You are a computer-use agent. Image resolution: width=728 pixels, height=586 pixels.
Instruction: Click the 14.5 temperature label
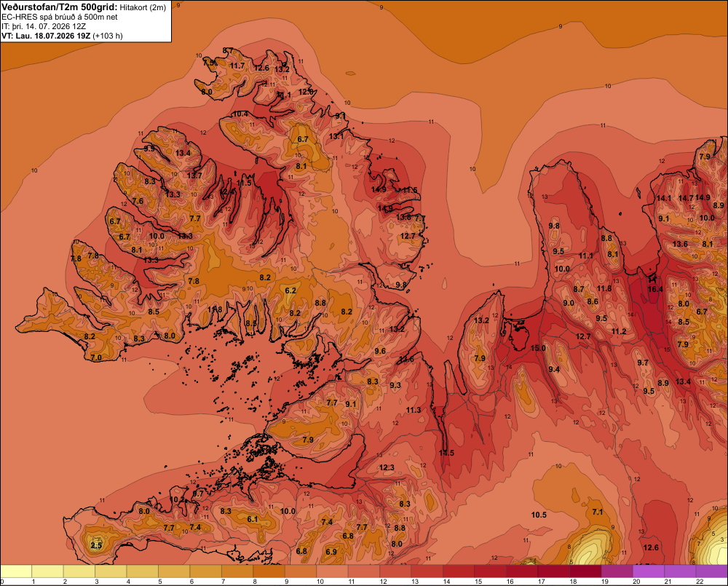[x=447, y=453]
